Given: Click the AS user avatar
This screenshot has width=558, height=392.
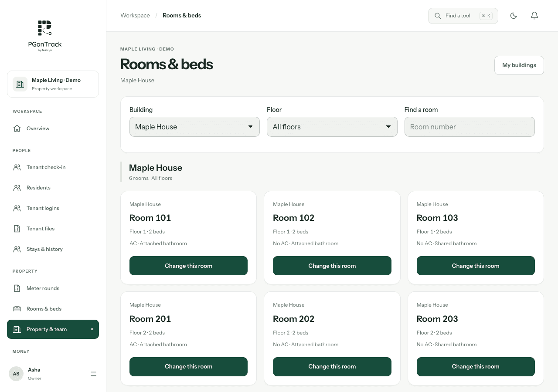Looking at the screenshot, I should click(16, 374).
